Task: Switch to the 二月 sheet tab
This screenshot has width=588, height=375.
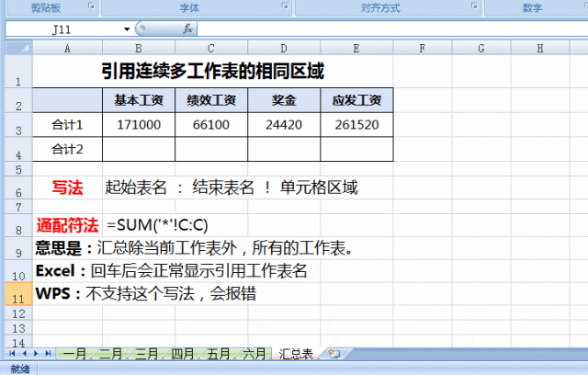Action: coord(110,354)
